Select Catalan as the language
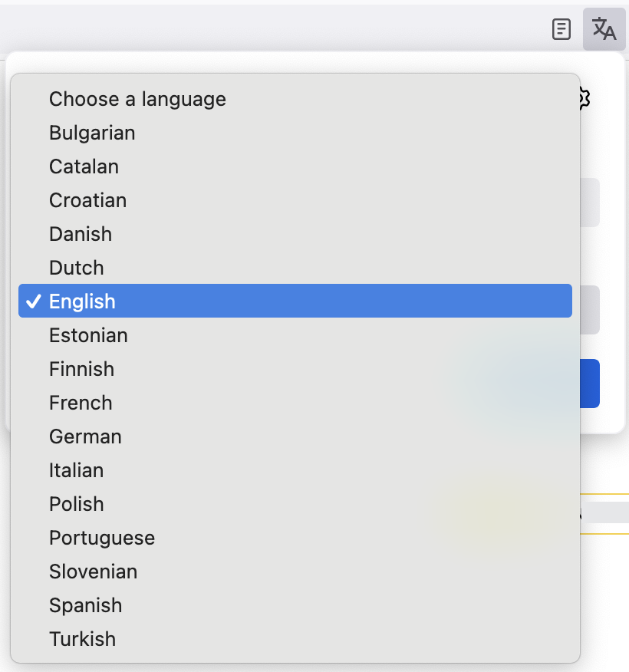 [84, 166]
